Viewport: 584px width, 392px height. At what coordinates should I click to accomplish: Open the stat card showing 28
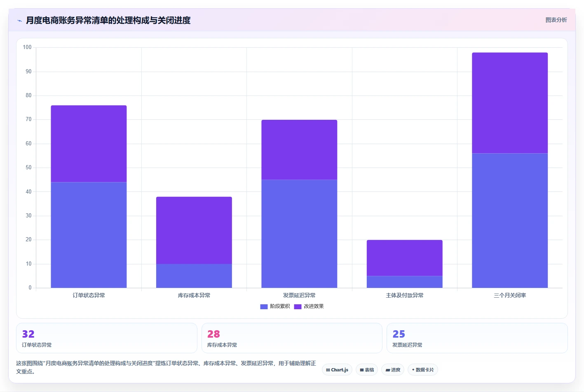292,338
